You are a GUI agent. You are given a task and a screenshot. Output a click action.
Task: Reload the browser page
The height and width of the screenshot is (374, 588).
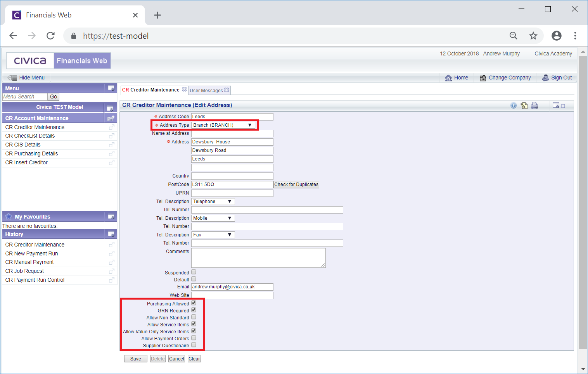click(50, 36)
